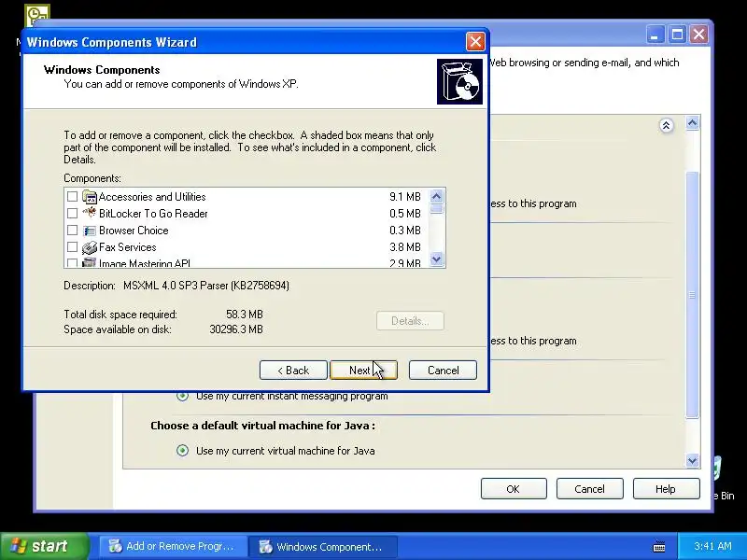Select Use my current virtual machine for Java

182,451
